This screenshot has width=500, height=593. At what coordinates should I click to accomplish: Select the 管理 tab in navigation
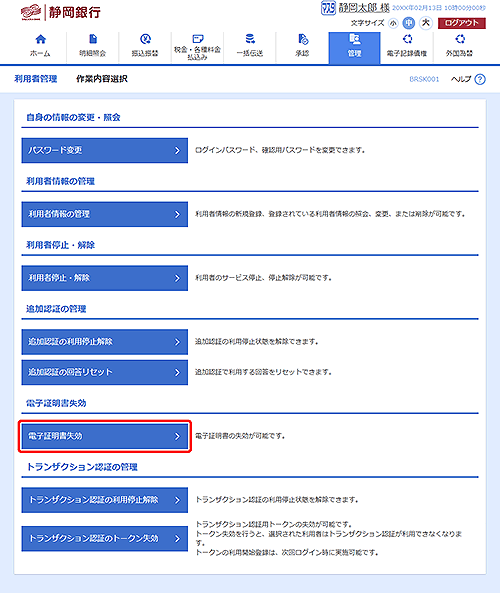click(x=354, y=48)
